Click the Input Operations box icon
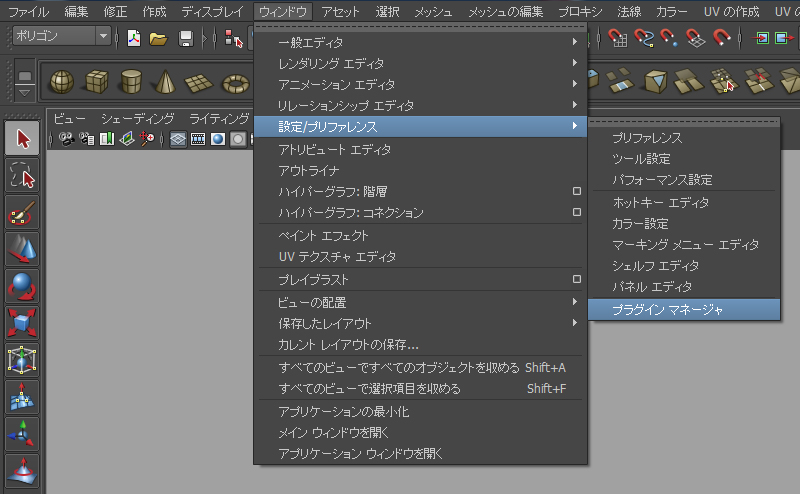The image size is (800, 494). pos(762,38)
